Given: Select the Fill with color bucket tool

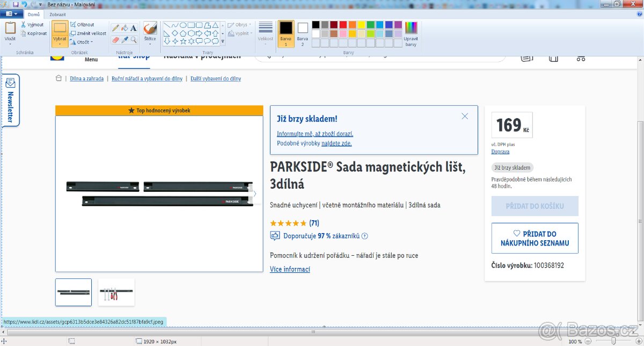Looking at the screenshot, I should coord(125,28).
